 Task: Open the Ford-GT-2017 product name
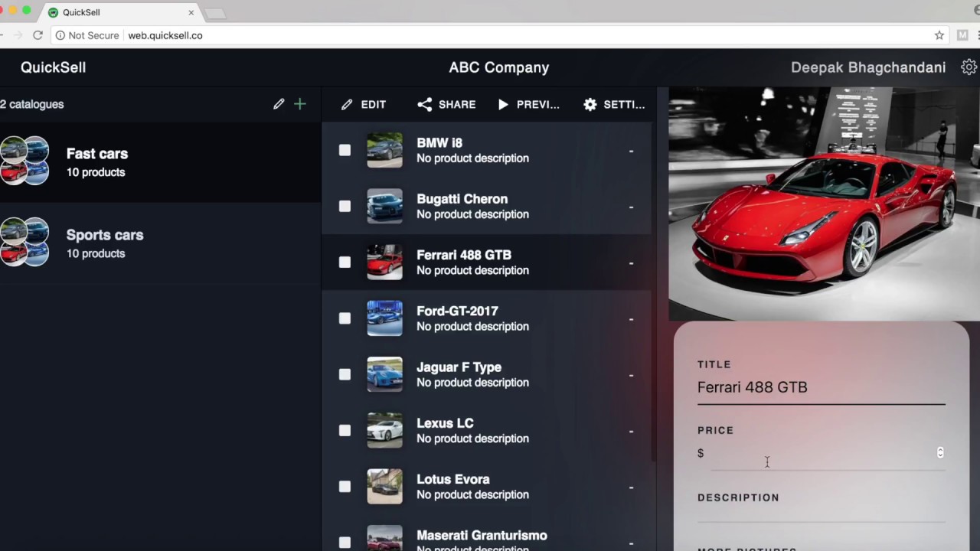[x=457, y=311]
